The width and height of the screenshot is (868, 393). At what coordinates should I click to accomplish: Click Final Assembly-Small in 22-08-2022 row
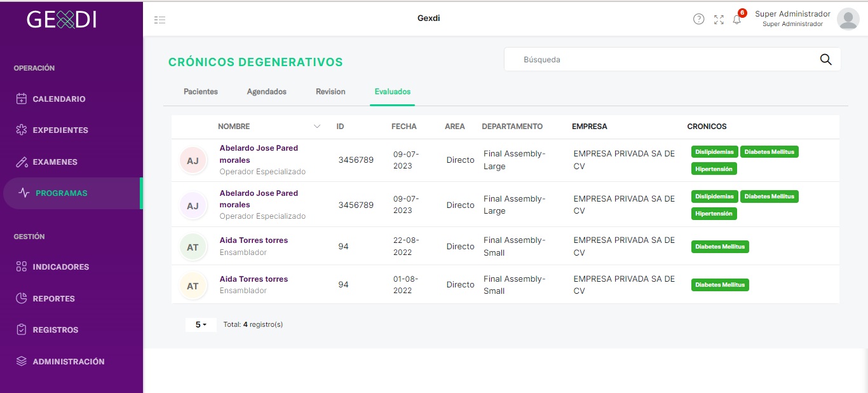point(515,246)
